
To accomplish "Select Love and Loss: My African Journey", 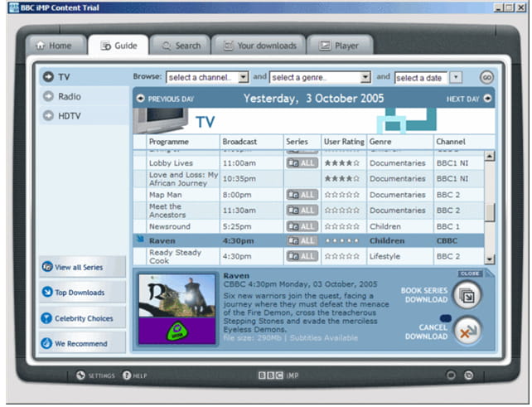I will [183, 179].
